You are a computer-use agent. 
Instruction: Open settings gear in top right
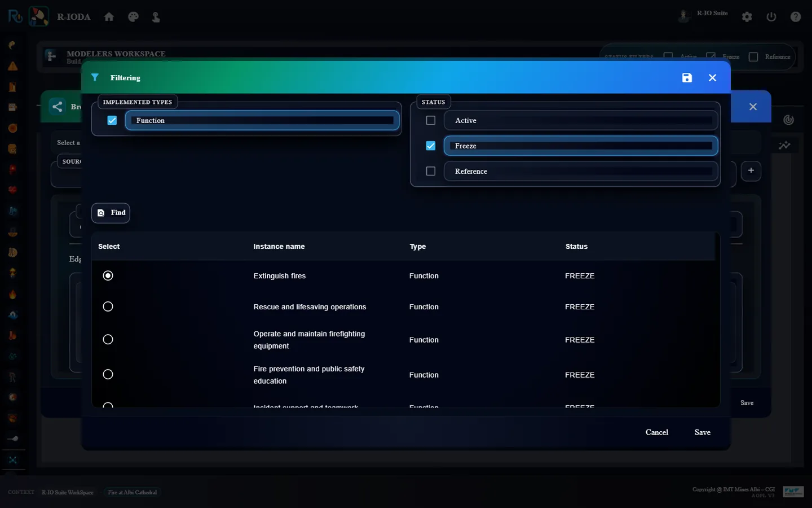point(747,17)
